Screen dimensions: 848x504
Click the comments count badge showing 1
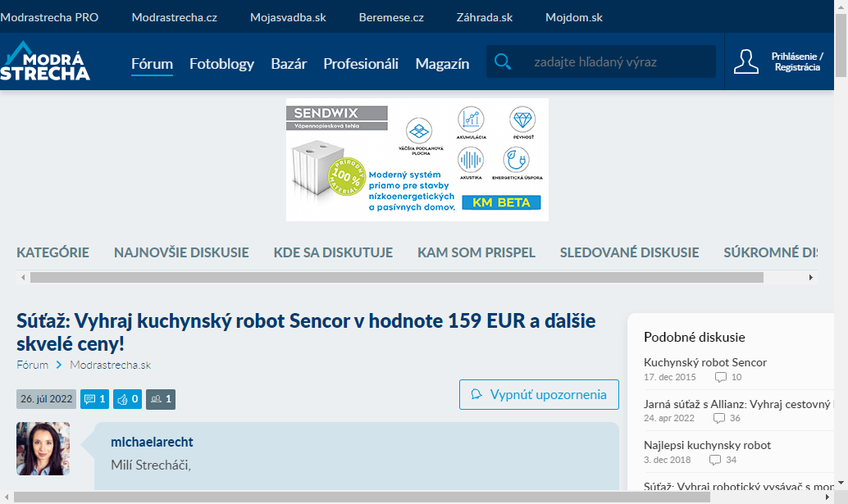click(x=94, y=399)
